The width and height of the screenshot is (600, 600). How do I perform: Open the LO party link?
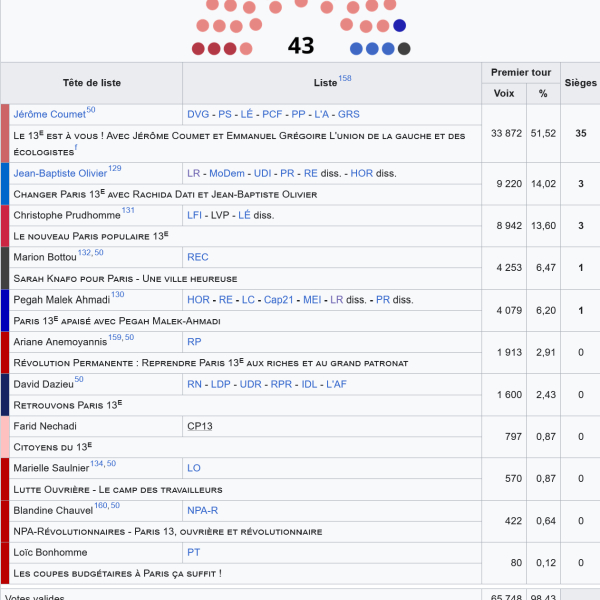(194, 468)
